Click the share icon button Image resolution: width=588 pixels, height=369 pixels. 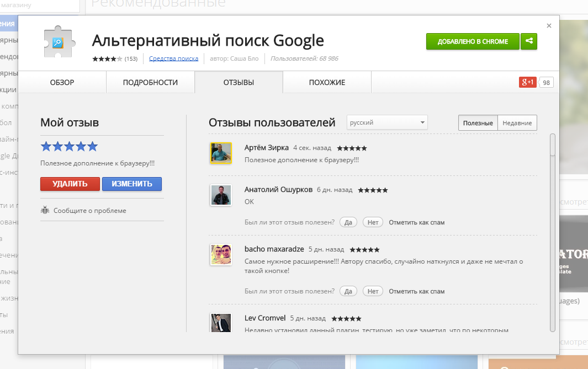(529, 41)
